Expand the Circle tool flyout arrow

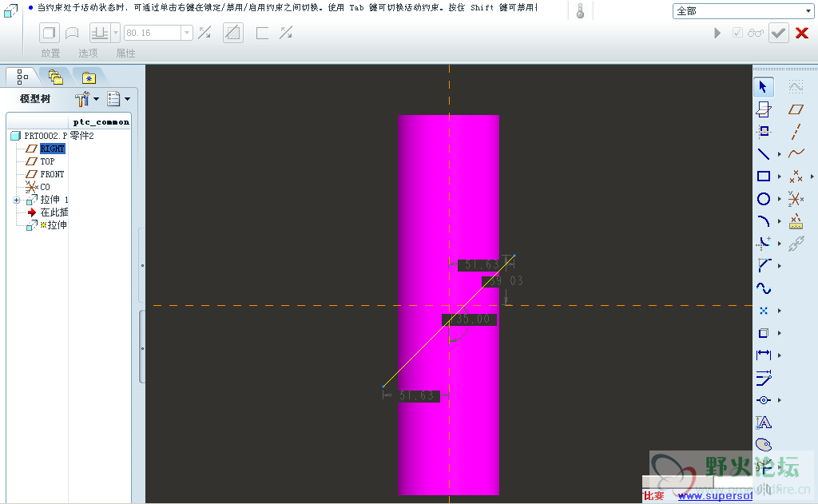tap(780, 199)
